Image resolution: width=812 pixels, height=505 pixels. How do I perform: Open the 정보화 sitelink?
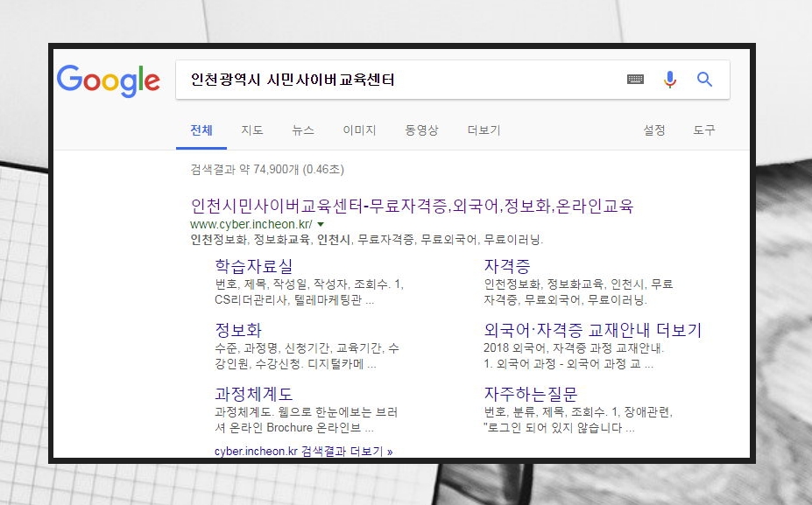[x=238, y=330]
